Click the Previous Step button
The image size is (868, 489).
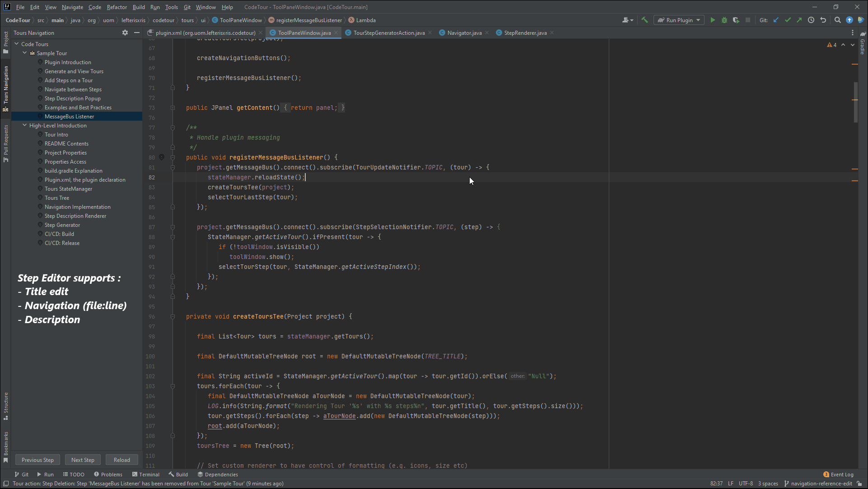tap(37, 460)
